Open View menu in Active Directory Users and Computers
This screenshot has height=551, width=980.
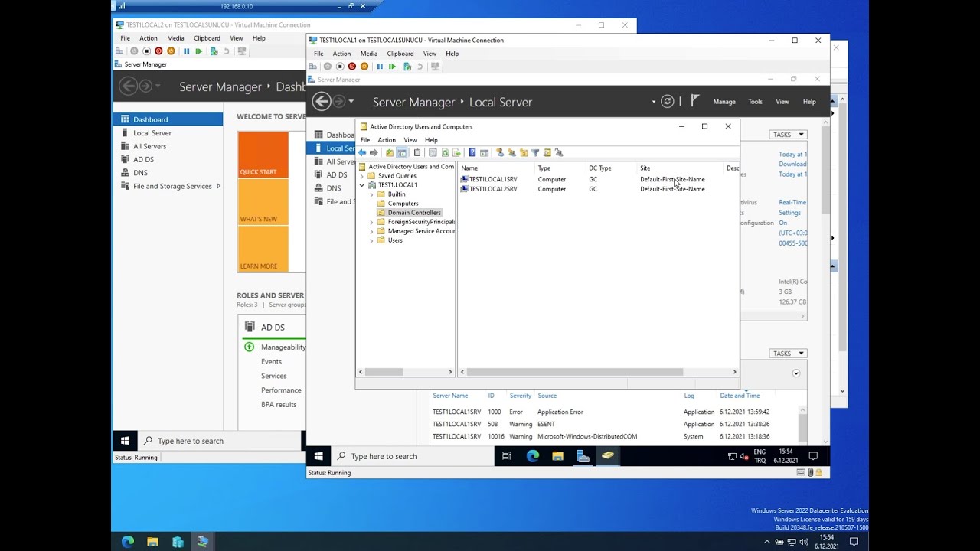pos(410,140)
